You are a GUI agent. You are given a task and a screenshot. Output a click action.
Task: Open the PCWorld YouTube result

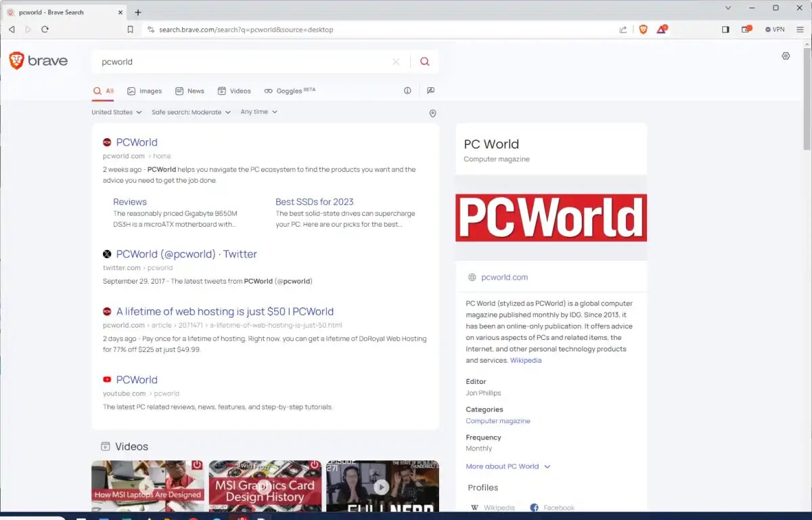[x=137, y=380]
